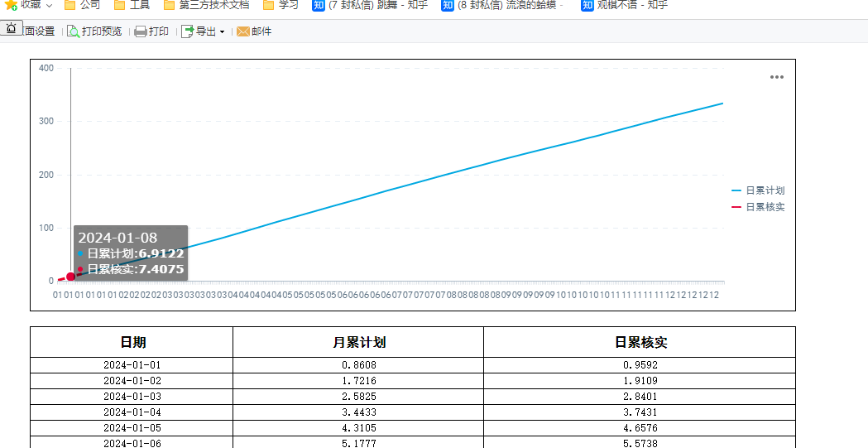The height and width of the screenshot is (448, 868).
Task: Click the 5.1777 plan value cell
Action: [x=358, y=442]
